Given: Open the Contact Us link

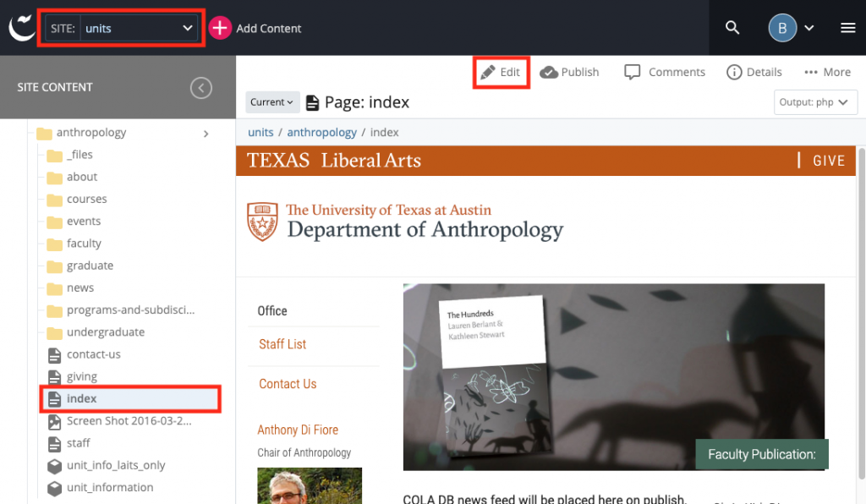Looking at the screenshot, I should [288, 384].
